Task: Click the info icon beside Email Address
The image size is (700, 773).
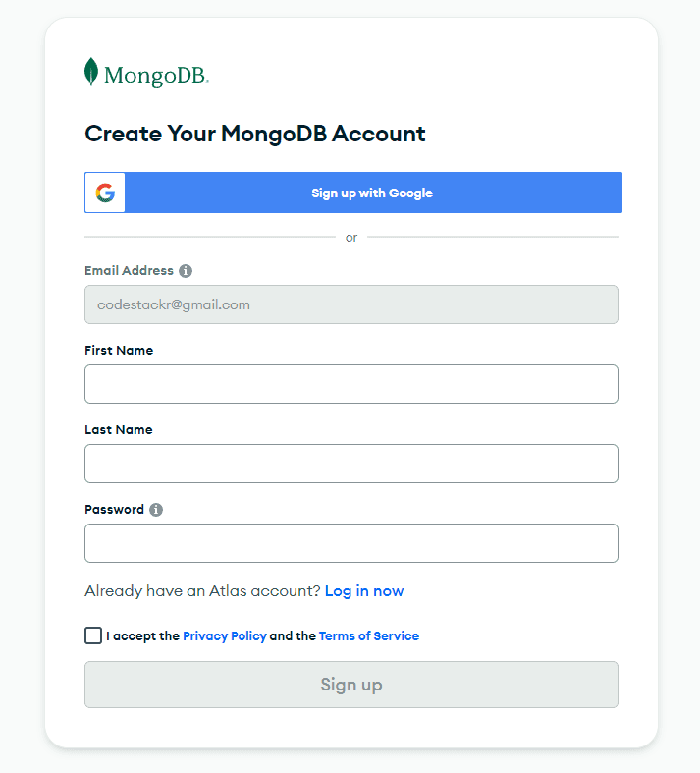Action: (186, 271)
